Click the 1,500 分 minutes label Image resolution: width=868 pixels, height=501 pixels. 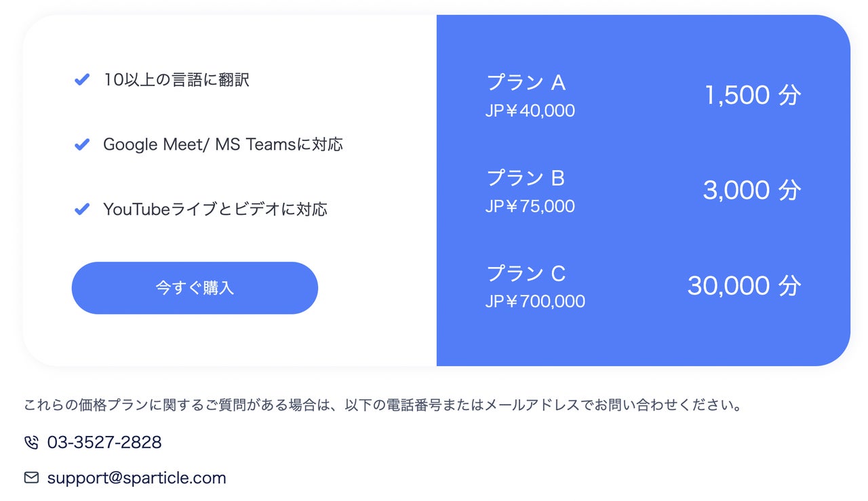(753, 96)
